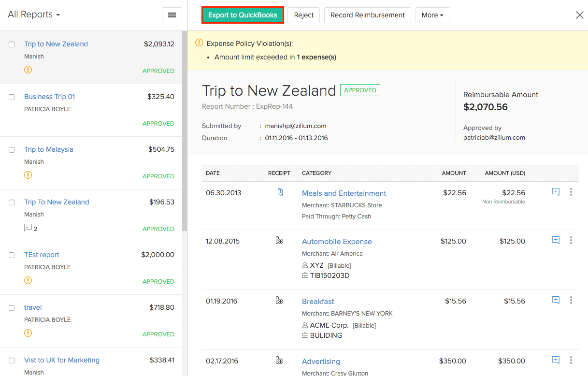Viewport: 588px width, 376px height.
Task: Export the report to QuickBooks
Action: pos(243,15)
